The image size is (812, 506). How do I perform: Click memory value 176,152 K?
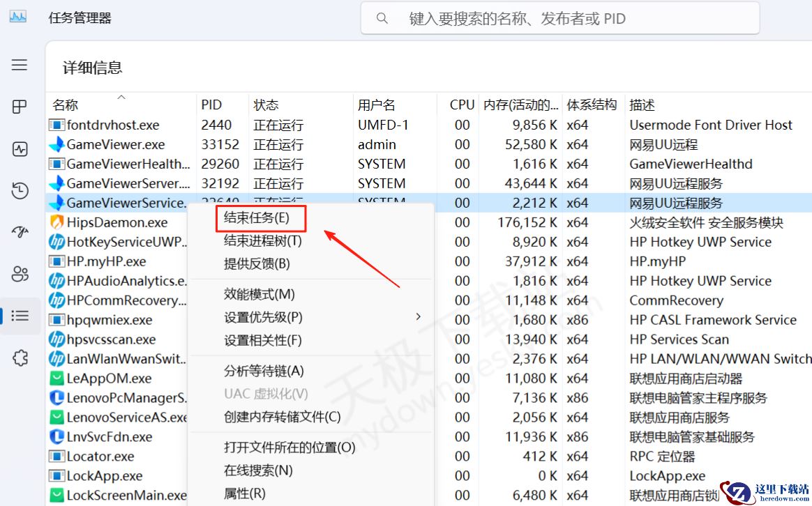click(x=527, y=222)
